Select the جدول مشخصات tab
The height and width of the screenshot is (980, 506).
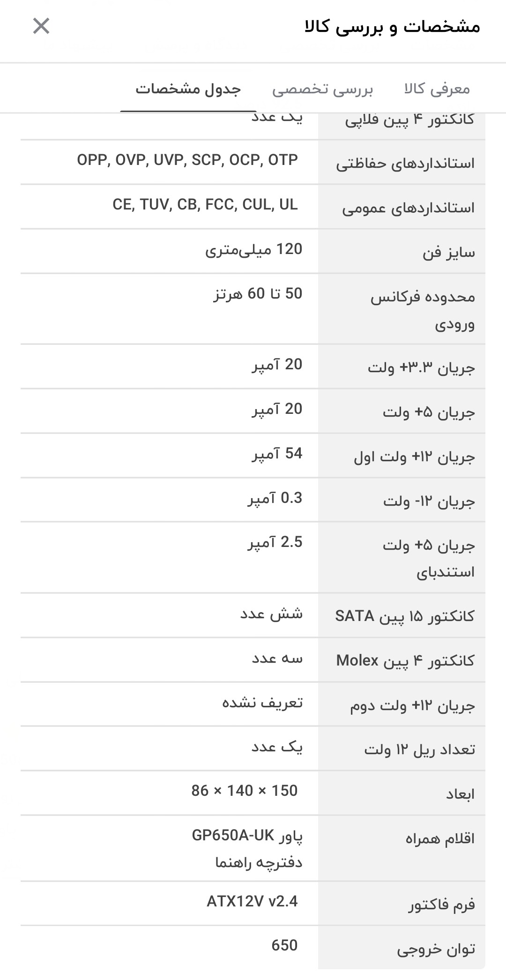[188, 89]
